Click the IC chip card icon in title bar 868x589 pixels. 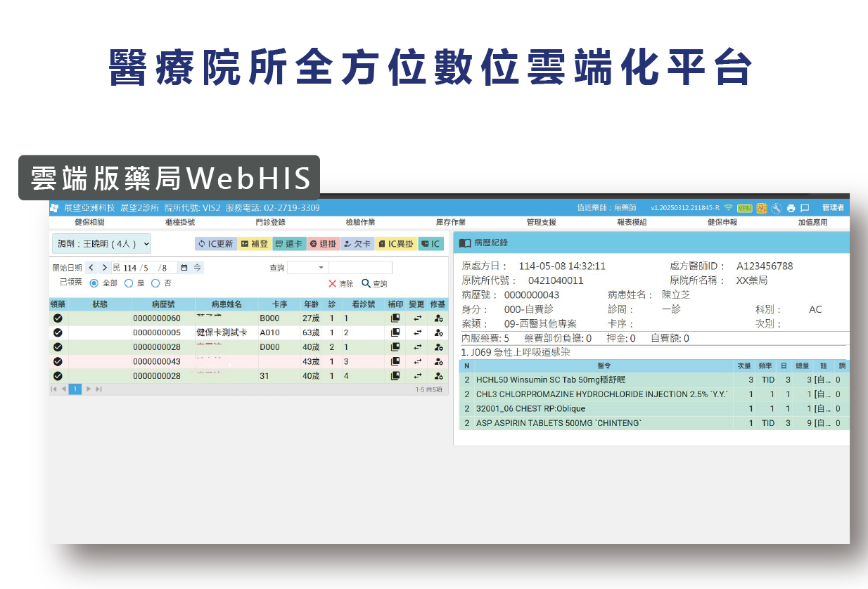tap(762, 208)
